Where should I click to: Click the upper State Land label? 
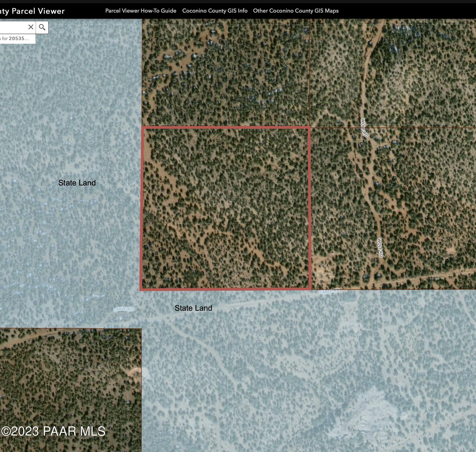[77, 183]
